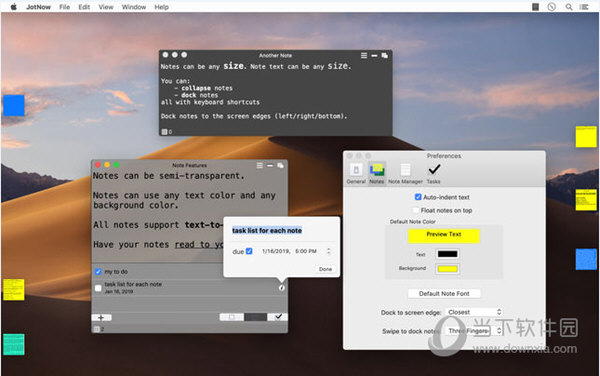Click the due date field 1/16/2019
Screen dimensions: 600x376
[276, 251]
